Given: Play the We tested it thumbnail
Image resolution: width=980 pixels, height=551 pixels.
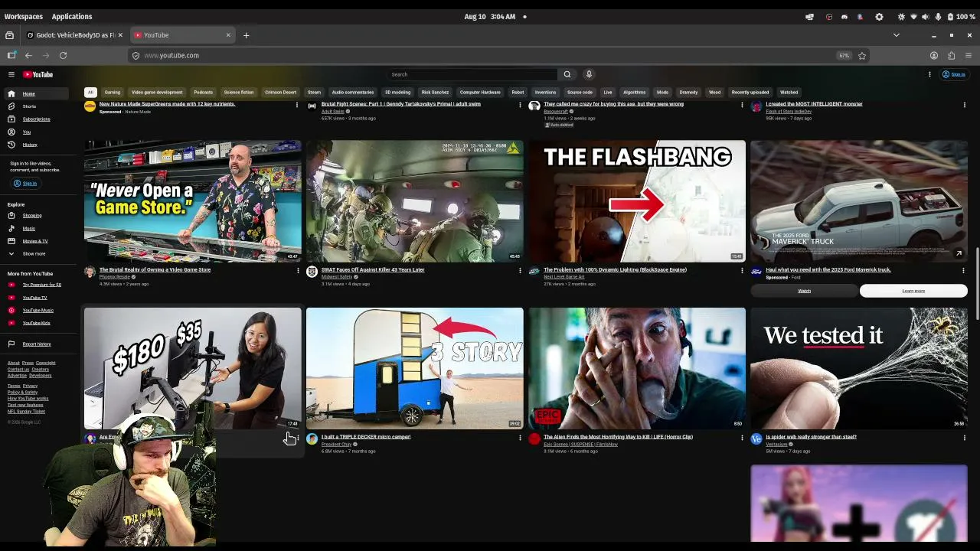Looking at the screenshot, I should 859,368.
